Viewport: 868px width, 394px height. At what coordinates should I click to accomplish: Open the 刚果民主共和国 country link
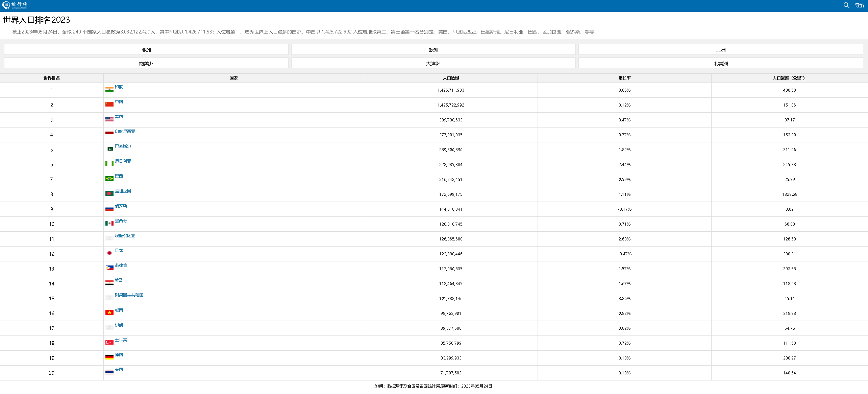(129, 295)
